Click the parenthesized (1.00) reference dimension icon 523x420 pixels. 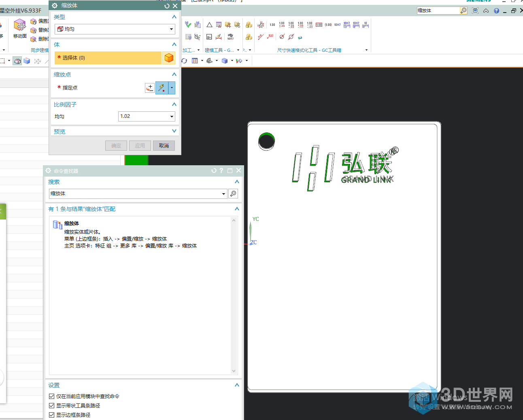tap(328, 25)
